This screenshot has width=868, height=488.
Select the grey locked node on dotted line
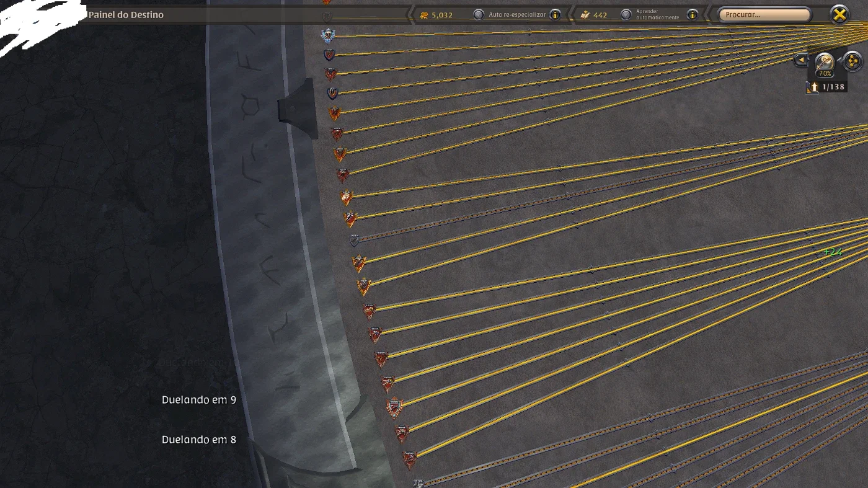pyautogui.click(x=354, y=240)
